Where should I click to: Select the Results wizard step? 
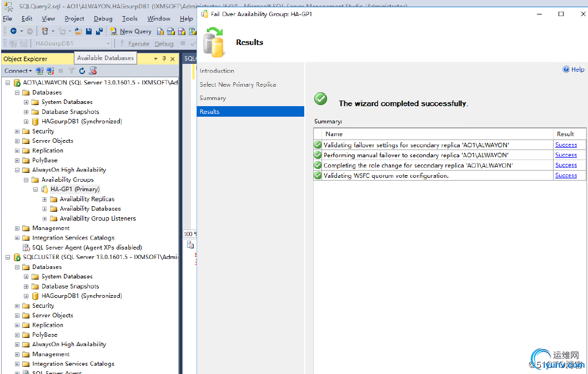coord(250,112)
